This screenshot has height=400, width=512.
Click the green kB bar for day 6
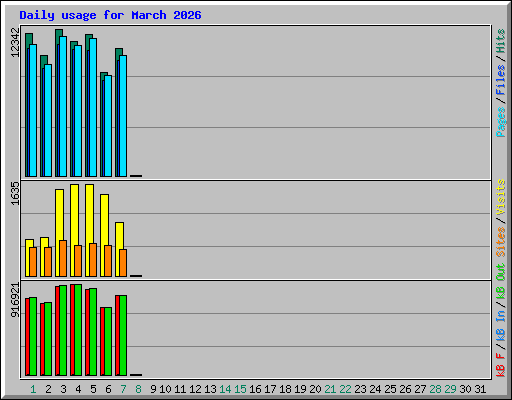click(108, 341)
